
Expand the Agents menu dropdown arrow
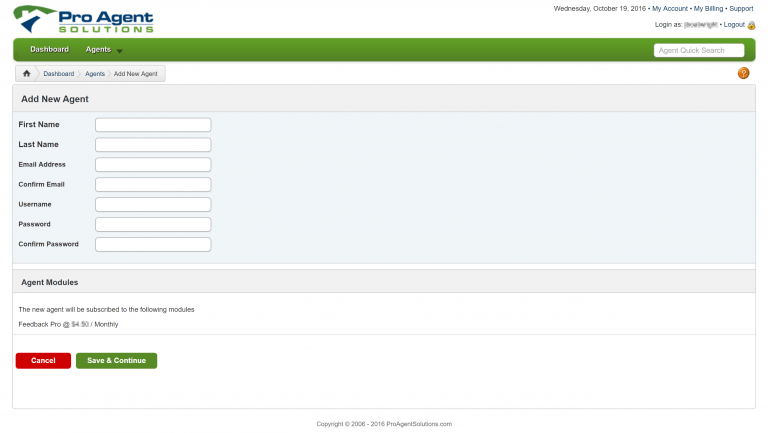click(119, 50)
